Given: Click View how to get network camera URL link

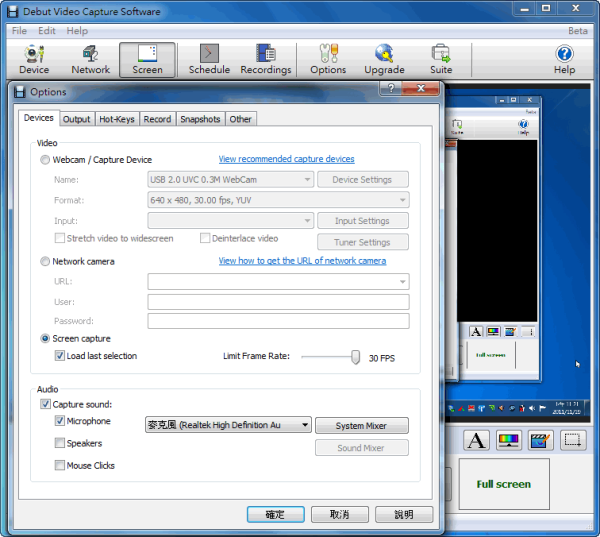Looking at the screenshot, I should tap(302, 261).
